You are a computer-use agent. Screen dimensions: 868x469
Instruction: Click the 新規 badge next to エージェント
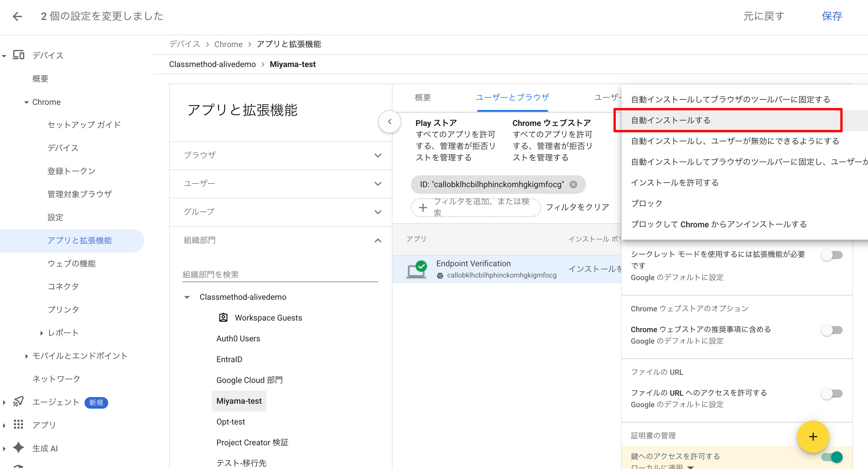(x=96, y=403)
